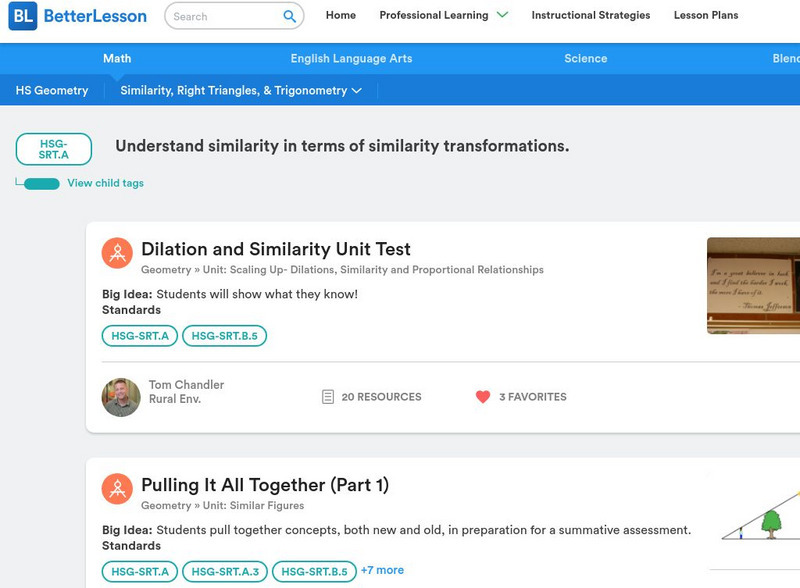Image resolution: width=800 pixels, height=588 pixels.
Task: Click the BetterLesson logo icon
Action: pos(23,16)
